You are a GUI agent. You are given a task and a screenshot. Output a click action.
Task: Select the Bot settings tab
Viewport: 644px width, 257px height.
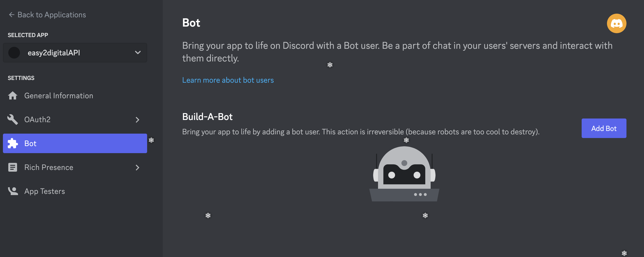75,143
